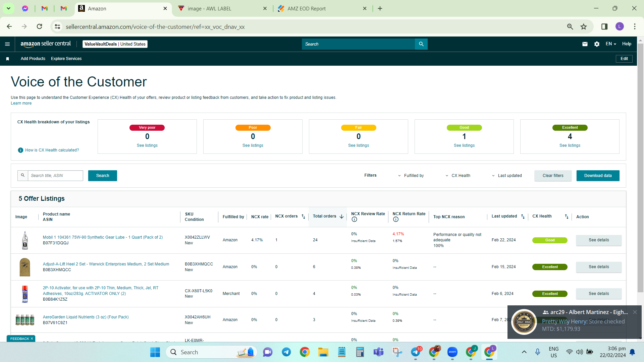Open Microsoft Teams in taskbar

click(378, 352)
